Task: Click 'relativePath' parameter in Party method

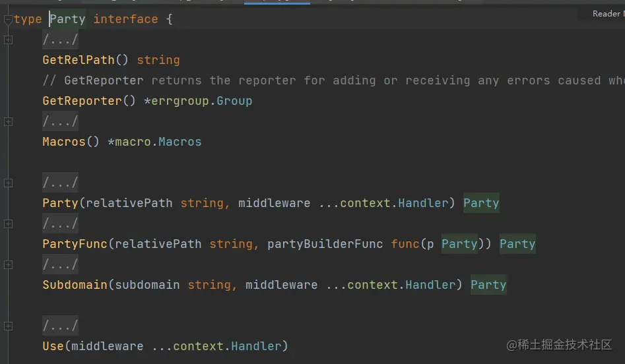Action: [129, 203]
